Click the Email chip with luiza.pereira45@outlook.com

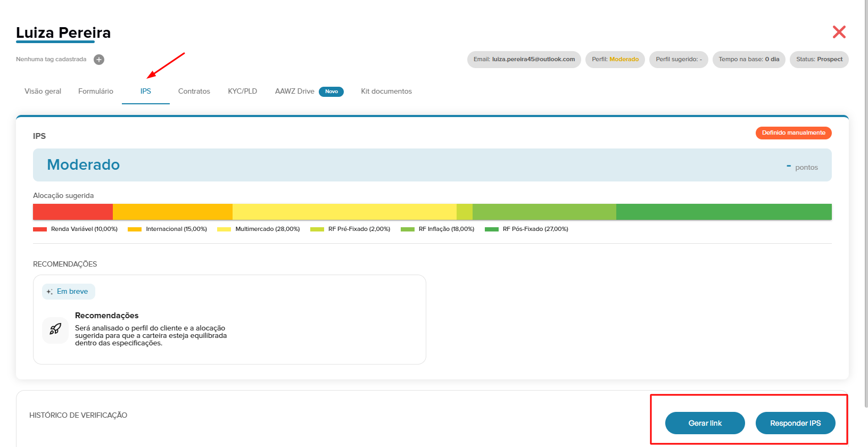click(x=524, y=60)
